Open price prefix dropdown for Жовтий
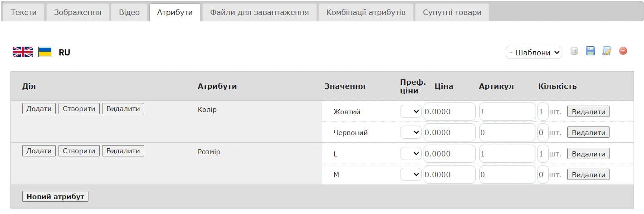 click(x=411, y=112)
